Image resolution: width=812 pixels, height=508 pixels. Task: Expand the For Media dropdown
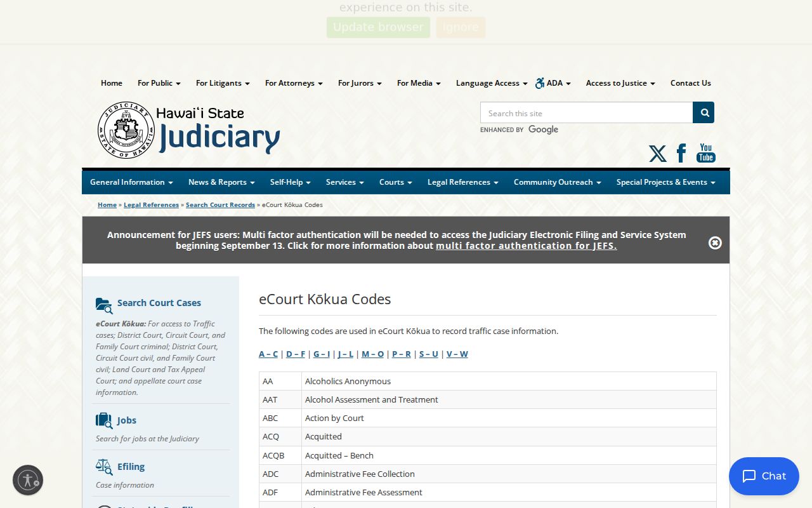(419, 83)
